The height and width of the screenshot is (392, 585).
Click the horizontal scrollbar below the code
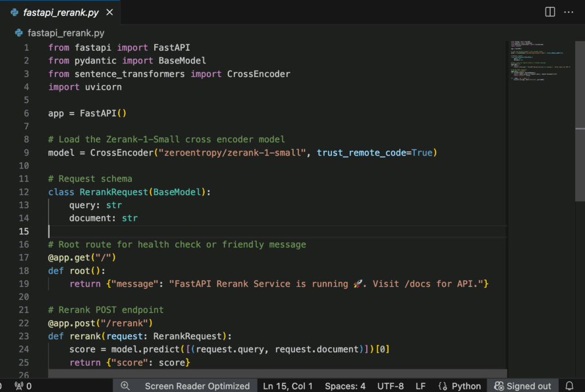point(277,374)
